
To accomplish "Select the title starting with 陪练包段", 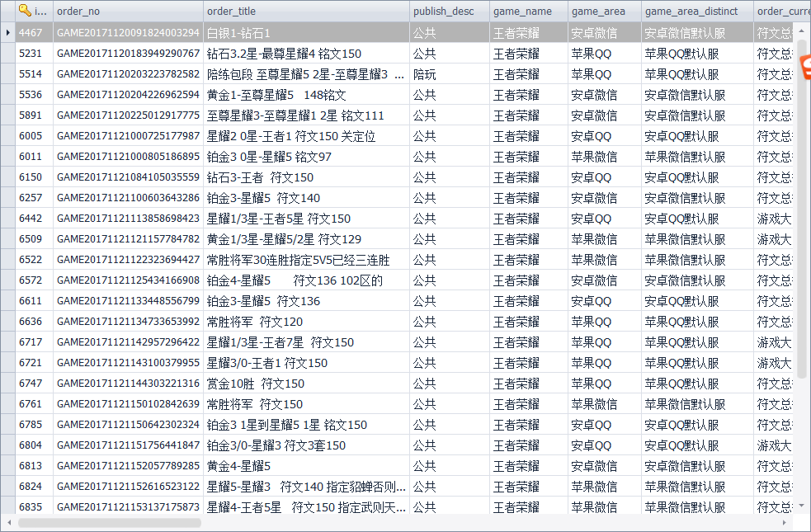I will point(306,74).
